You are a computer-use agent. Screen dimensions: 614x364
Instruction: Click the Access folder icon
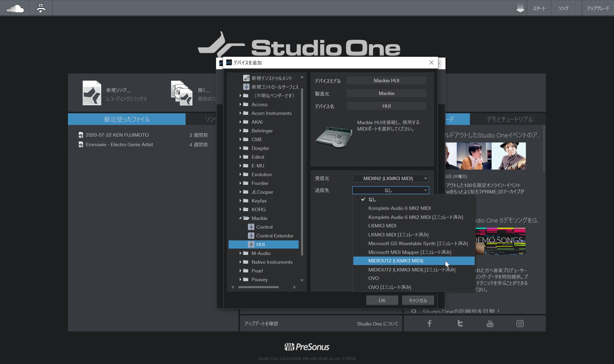[246, 104]
